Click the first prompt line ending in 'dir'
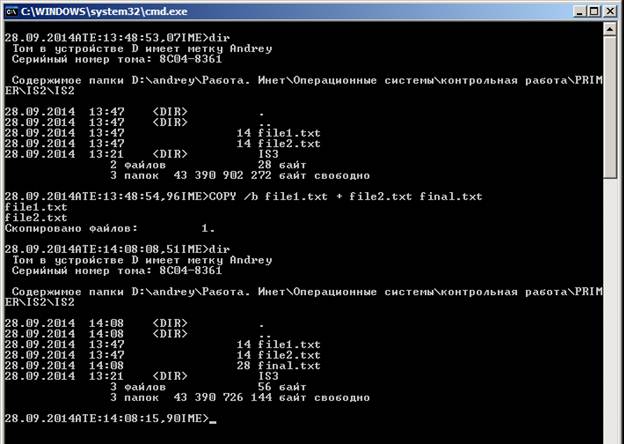 (x=117, y=38)
